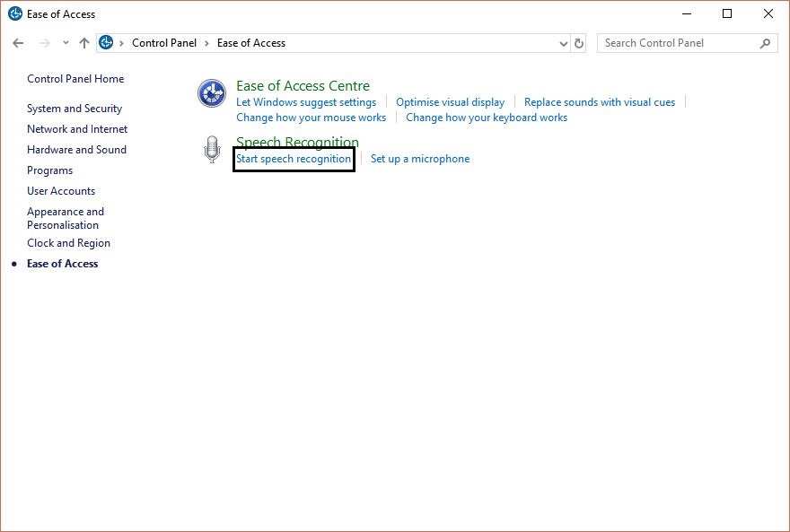Minimize the Ease of Access window
The height and width of the screenshot is (532, 790).
click(686, 14)
